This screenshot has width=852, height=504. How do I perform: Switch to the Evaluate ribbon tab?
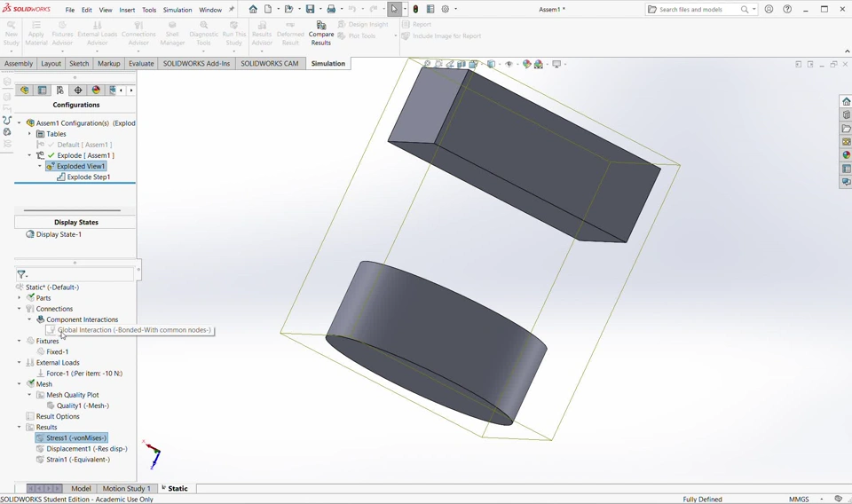coord(141,64)
